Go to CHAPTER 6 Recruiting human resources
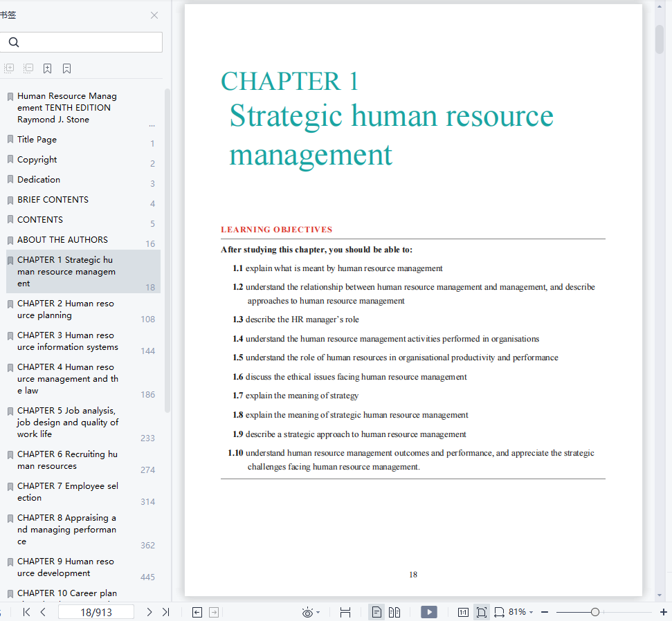This screenshot has height=621, width=672. point(67,460)
